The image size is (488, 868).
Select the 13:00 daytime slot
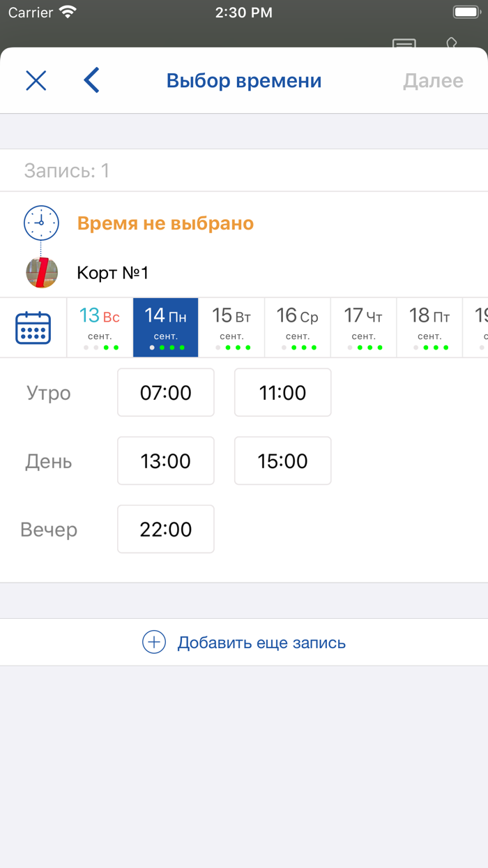(166, 461)
